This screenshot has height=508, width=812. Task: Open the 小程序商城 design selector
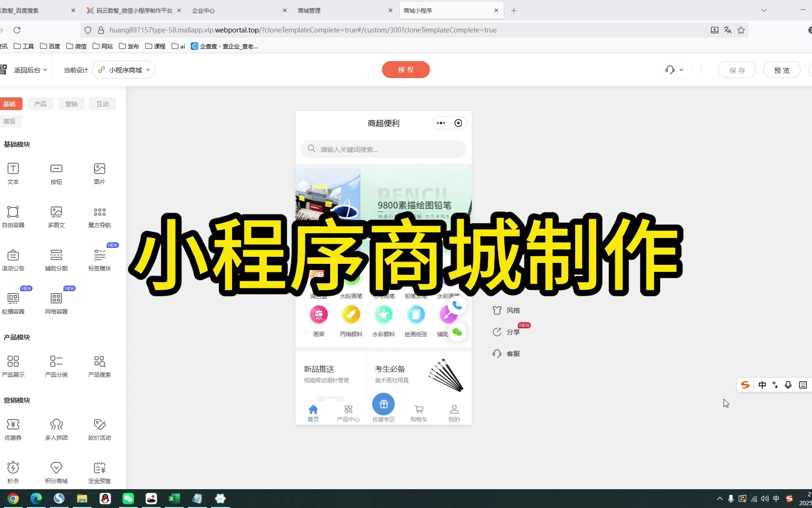point(124,70)
